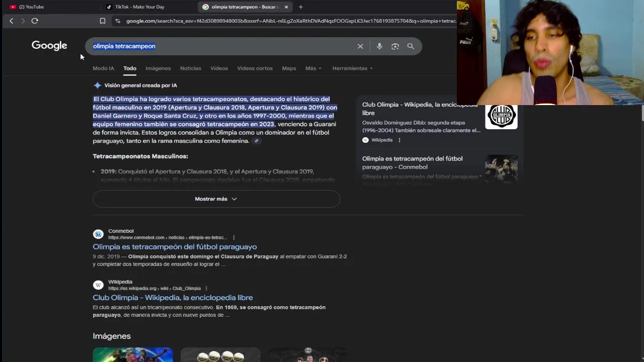Open 'Club Olimpia - Wikipedia, la enciclopedia libre' result link
This screenshot has width=644, height=362.
click(173, 298)
